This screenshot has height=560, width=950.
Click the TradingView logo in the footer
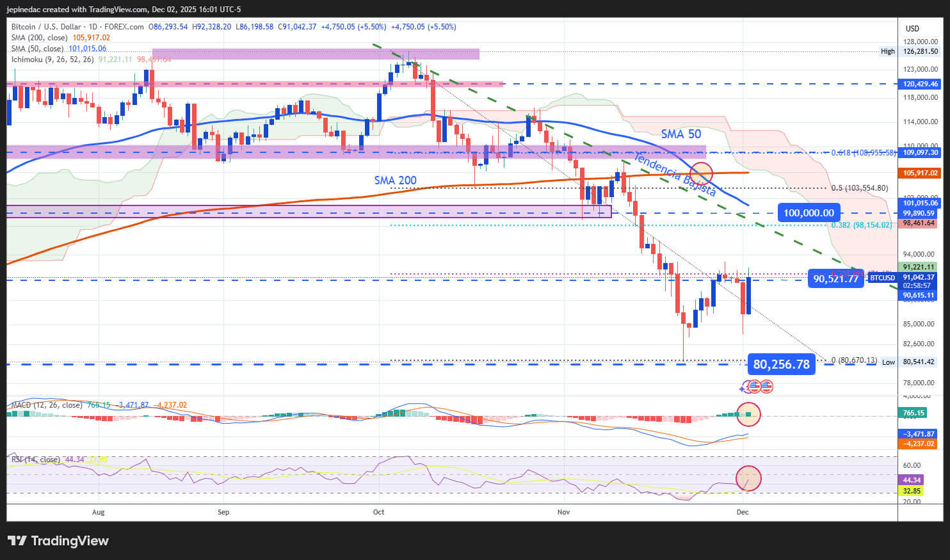pyautogui.click(x=58, y=541)
